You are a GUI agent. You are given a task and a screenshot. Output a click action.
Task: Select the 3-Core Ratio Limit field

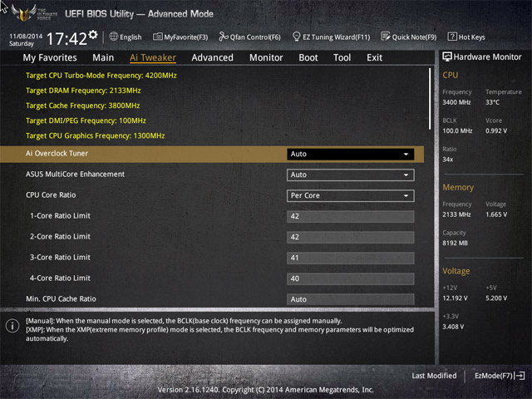[x=350, y=258]
